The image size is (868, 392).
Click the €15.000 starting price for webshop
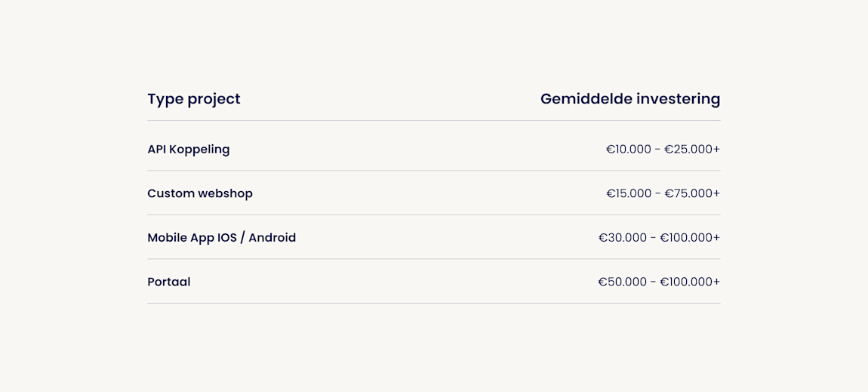pyautogui.click(x=629, y=193)
